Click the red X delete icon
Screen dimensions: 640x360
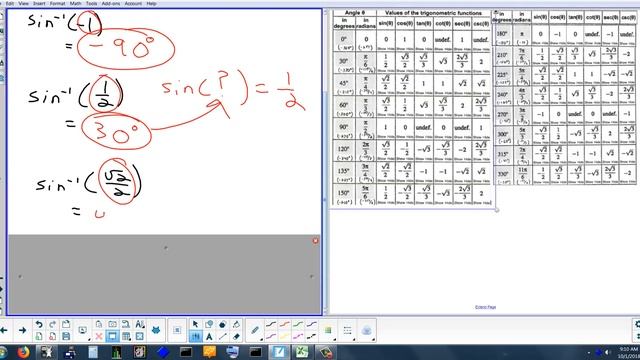(x=99, y=336)
